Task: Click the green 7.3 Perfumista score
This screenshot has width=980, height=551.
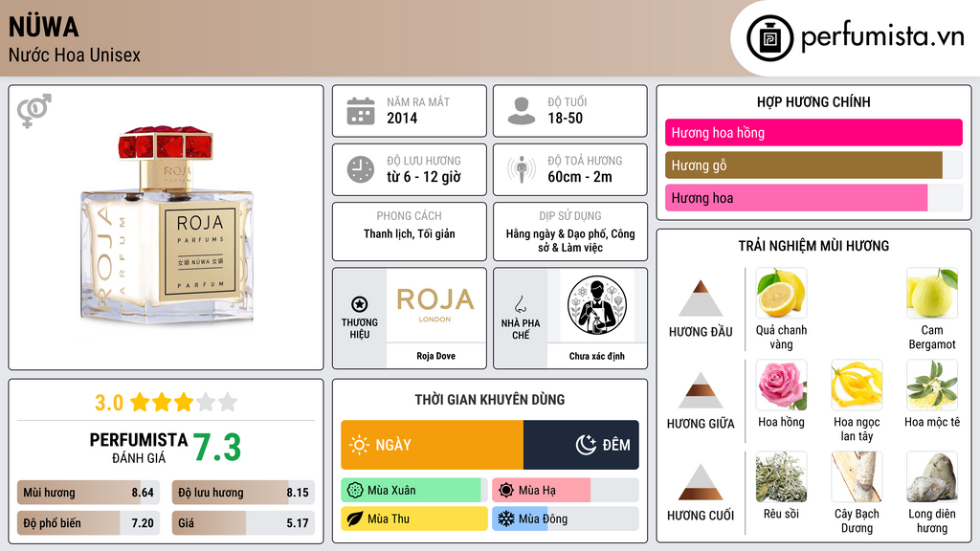Action: coord(217,448)
